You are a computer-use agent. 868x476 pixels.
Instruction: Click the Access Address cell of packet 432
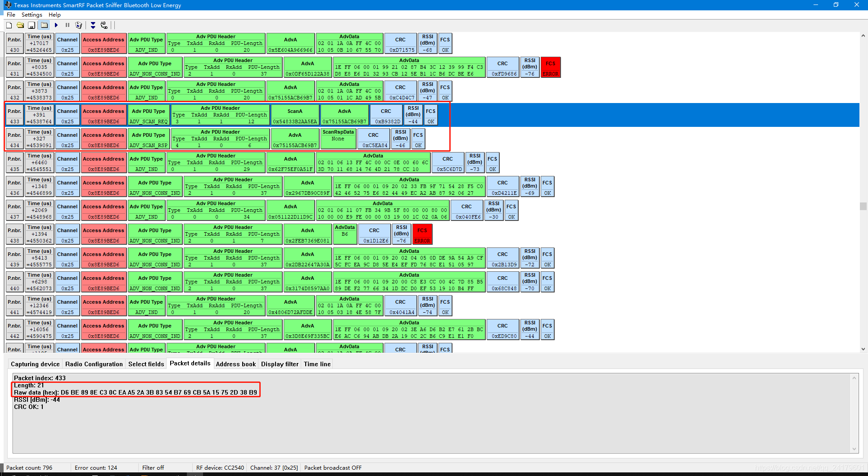(x=104, y=91)
